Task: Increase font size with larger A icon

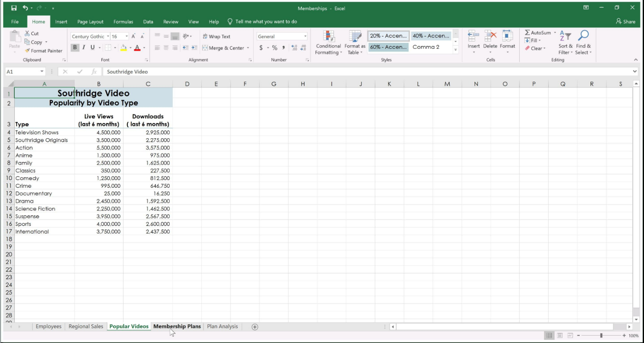Action: pyautogui.click(x=134, y=37)
